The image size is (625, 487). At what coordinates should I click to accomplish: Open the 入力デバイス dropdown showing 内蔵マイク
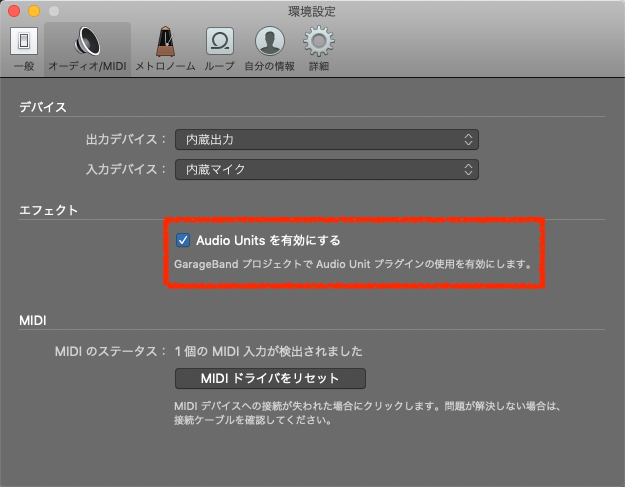click(327, 169)
